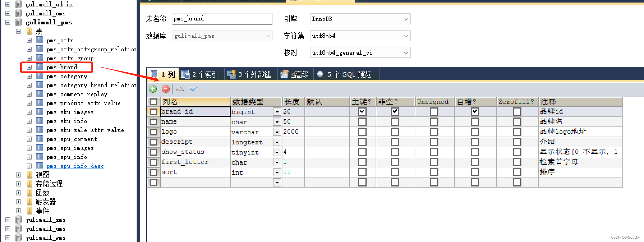Viewport: 644px width, 242px height.
Task: Open the pms_spu_info_desc table link
Action: pos(75,166)
